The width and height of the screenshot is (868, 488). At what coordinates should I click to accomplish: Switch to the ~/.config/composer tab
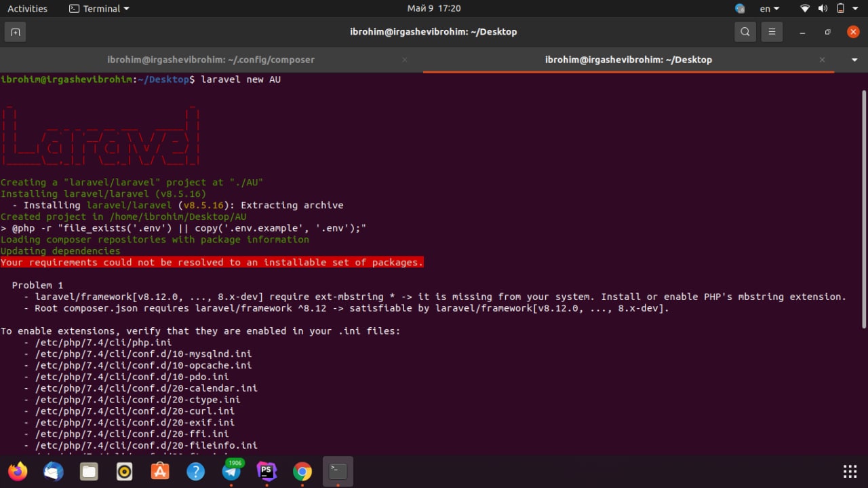click(211, 60)
